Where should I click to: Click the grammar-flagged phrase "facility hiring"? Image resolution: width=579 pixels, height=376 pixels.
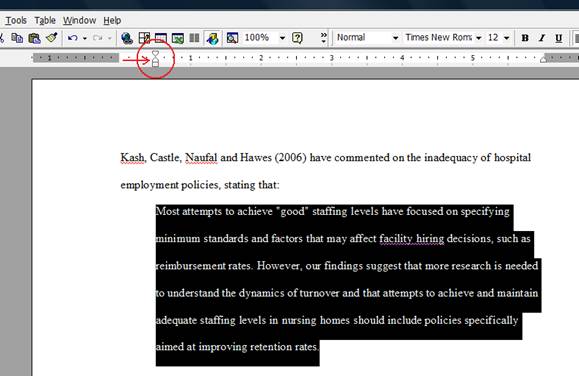(412, 239)
